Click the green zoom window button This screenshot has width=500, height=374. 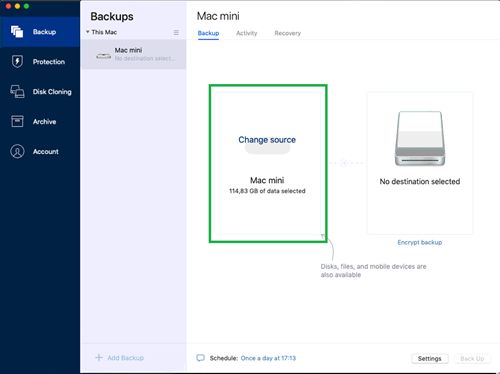click(26, 6)
